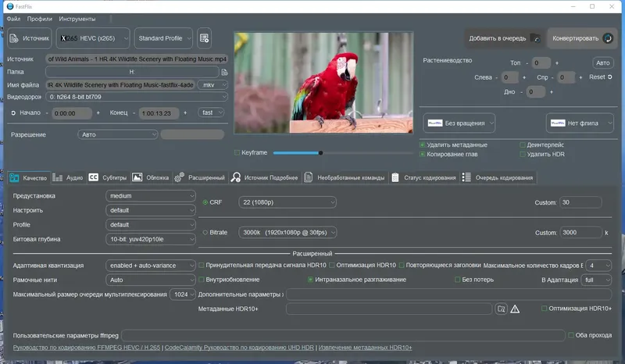Enable the Деинтерлейс checkbox
Image resolution: width=625 pixels, height=364 pixels.
(522, 145)
